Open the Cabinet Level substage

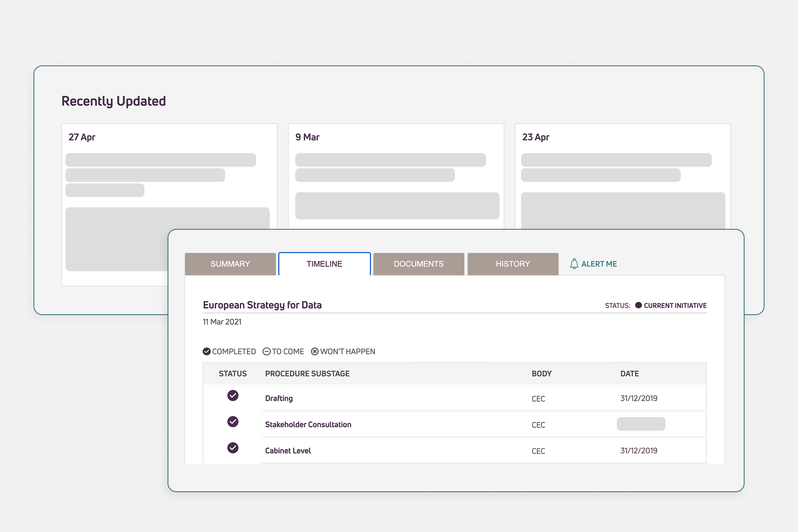tap(288, 451)
